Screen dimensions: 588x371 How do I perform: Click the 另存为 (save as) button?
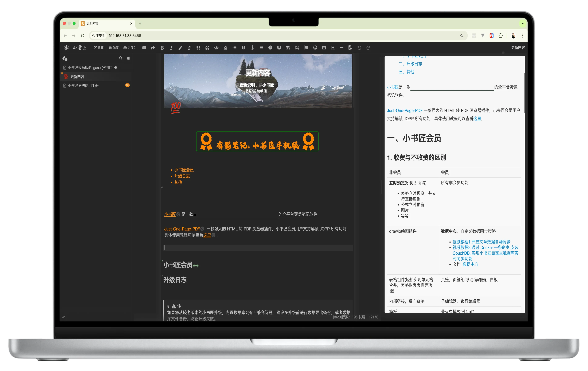click(x=130, y=48)
